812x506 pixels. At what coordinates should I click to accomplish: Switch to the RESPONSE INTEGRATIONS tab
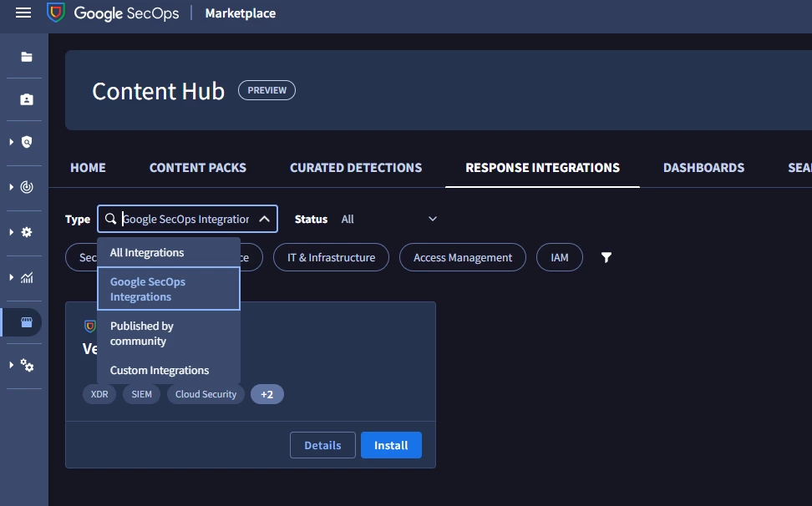(542, 168)
